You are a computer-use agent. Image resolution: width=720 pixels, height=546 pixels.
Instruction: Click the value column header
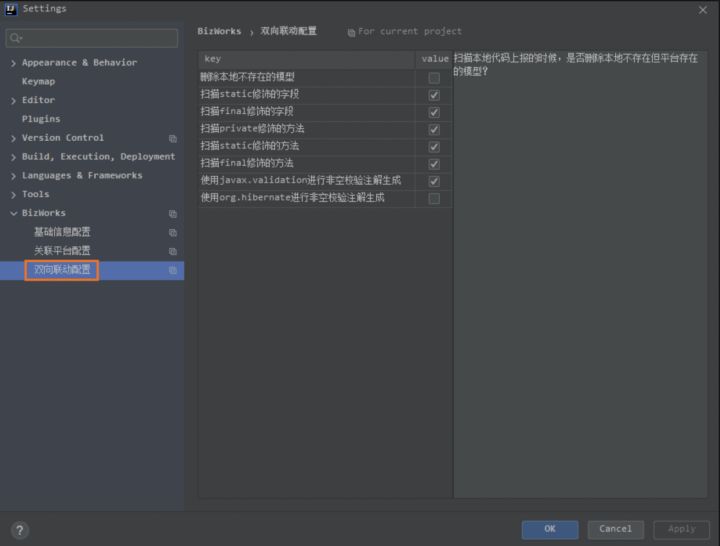click(434, 59)
